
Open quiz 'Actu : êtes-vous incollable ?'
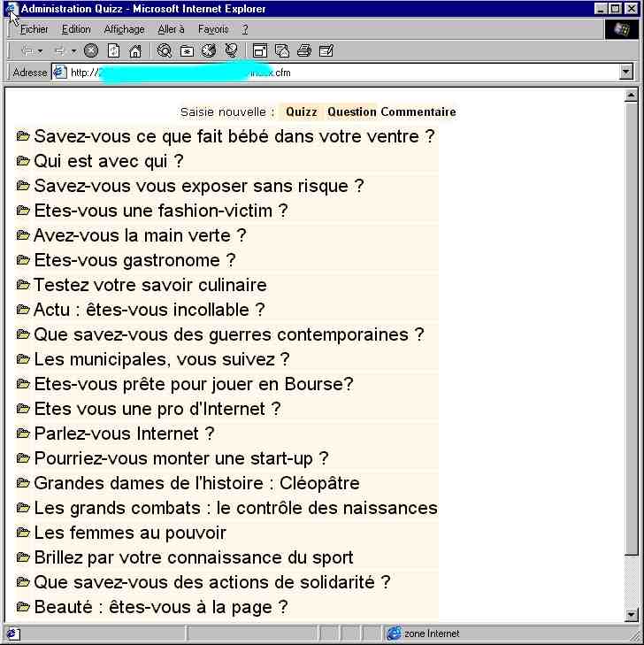149,310
